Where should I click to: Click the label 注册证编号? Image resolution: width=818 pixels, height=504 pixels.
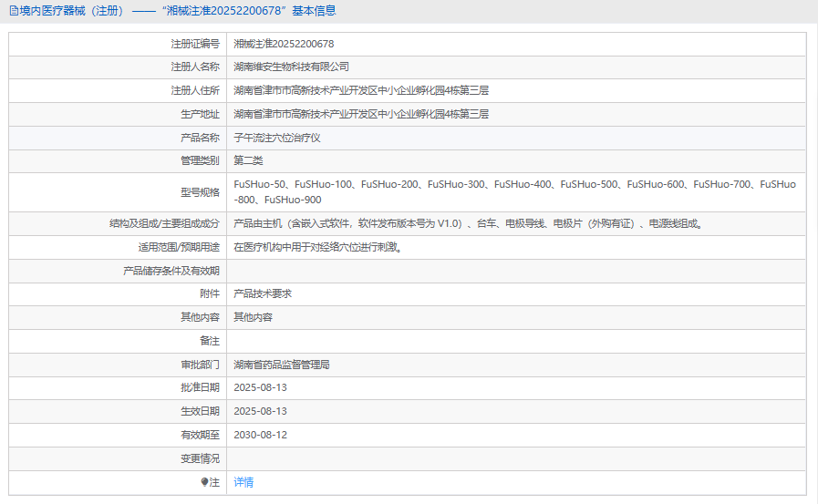click(195, 44)
